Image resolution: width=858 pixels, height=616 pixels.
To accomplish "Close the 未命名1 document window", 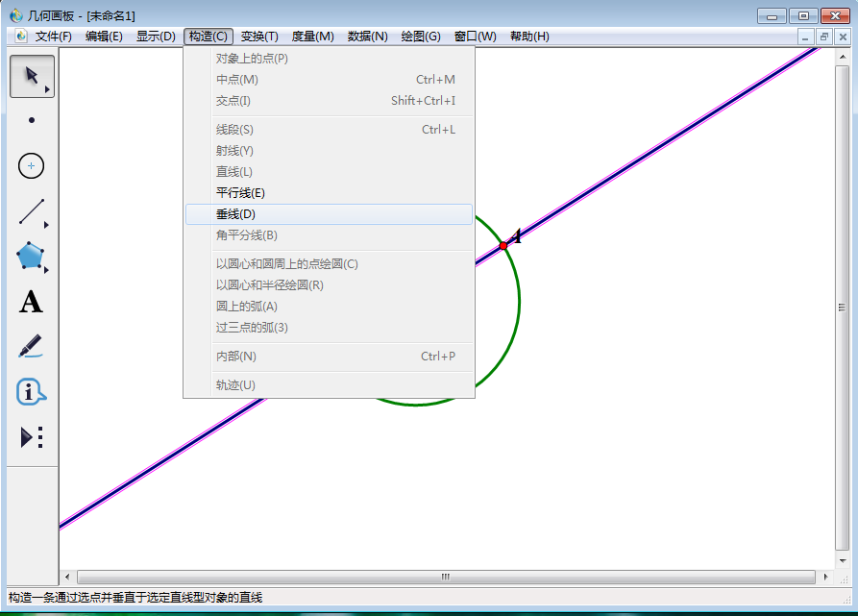I will point(843,37).
